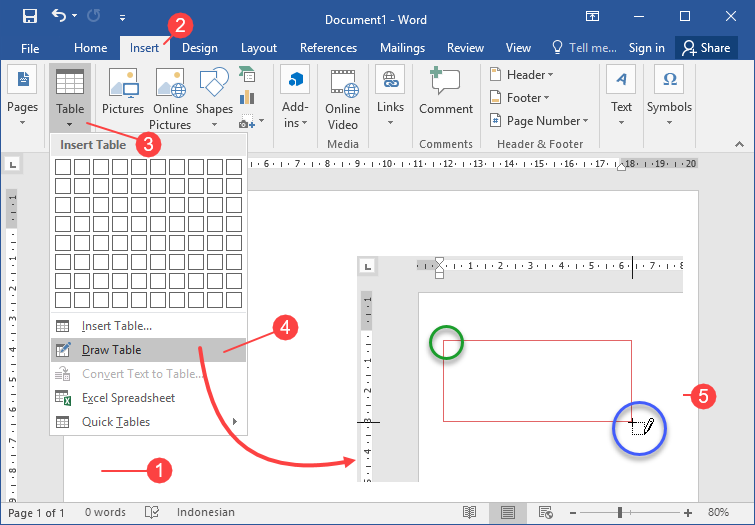Viewport: 755px width, 525px height.
Task: Click the zoom out minus button
Action: [573, 513]
